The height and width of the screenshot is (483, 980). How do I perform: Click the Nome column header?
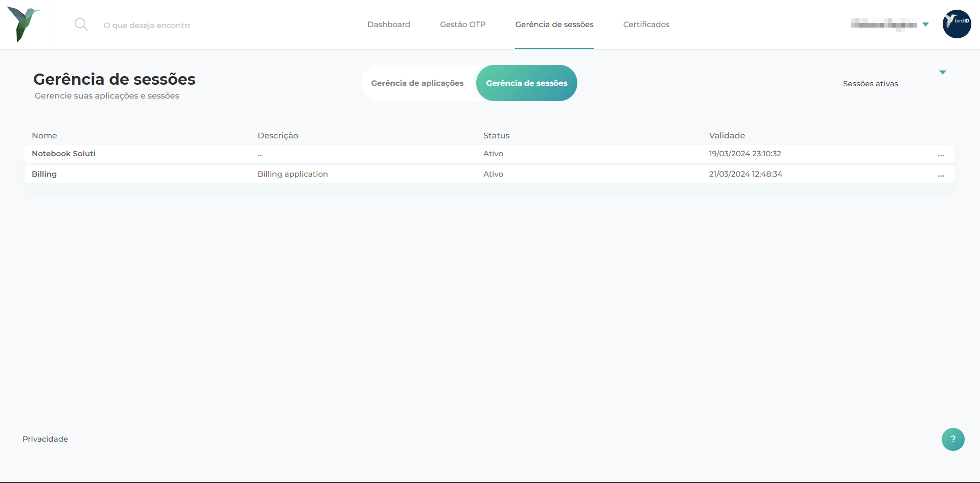point(44,135)
